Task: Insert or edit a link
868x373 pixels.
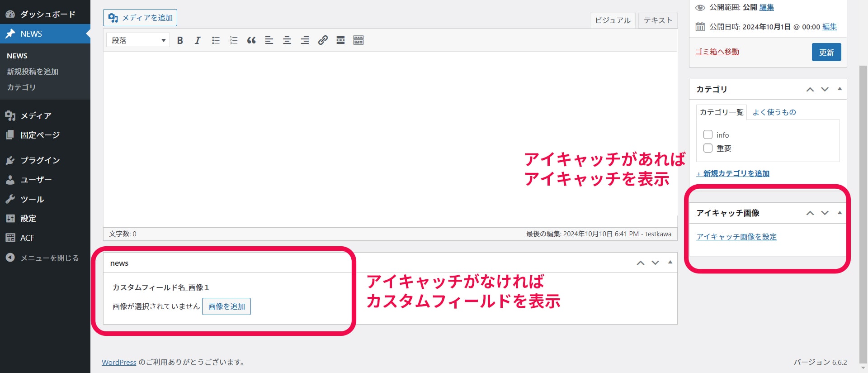Action: (323, 40)
